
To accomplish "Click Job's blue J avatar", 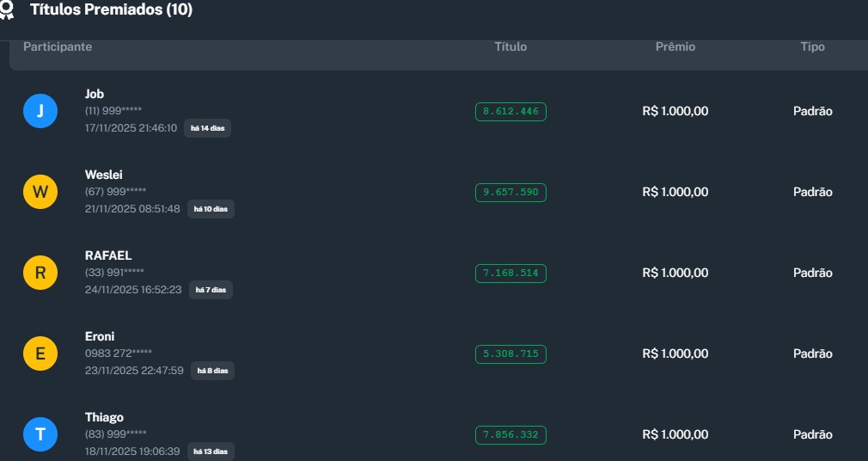I will click(40, 111).
